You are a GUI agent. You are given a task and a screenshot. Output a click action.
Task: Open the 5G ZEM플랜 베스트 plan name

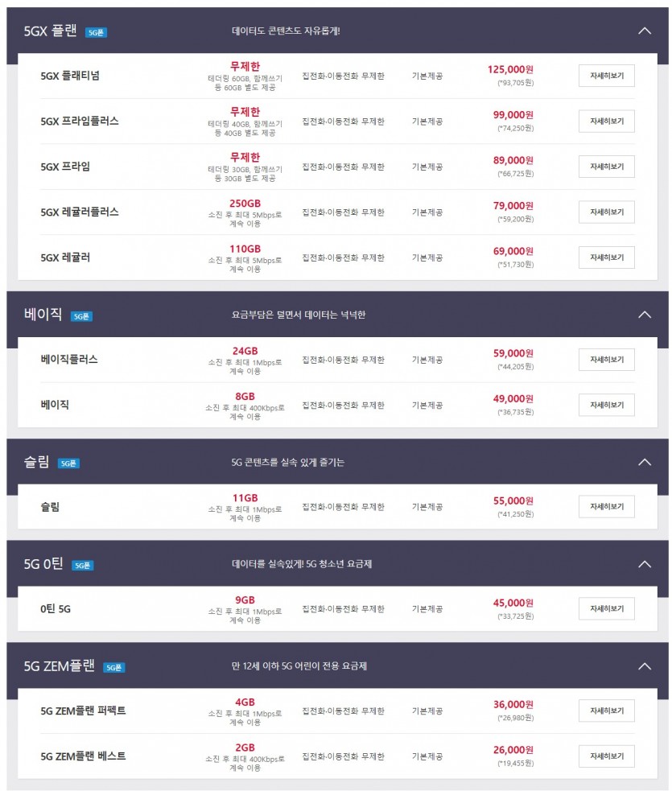point(83,756)
